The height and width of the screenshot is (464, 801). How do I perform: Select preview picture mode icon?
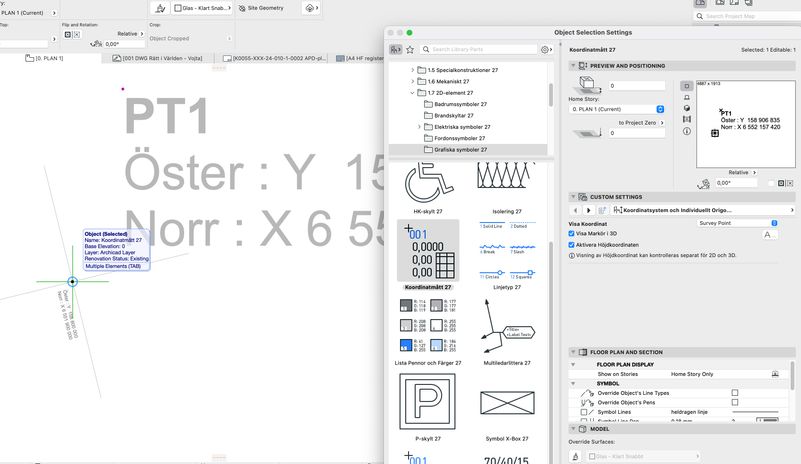pos(687,119)
